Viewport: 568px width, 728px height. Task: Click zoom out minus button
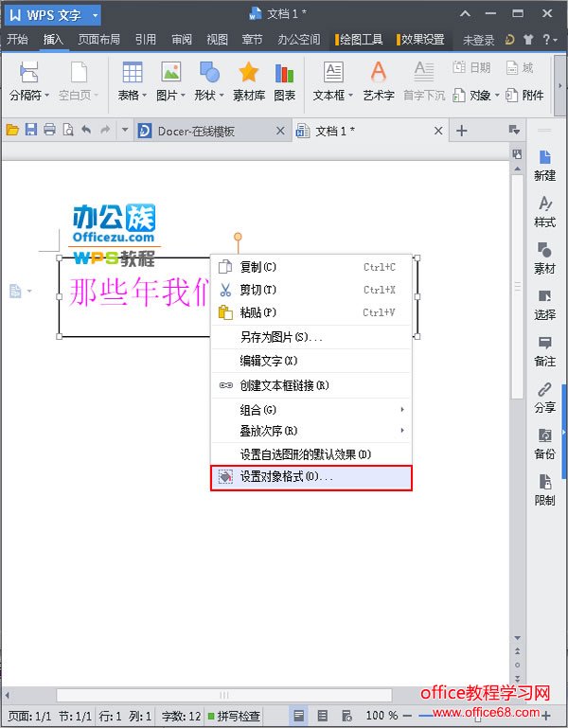tap(408, 716)
